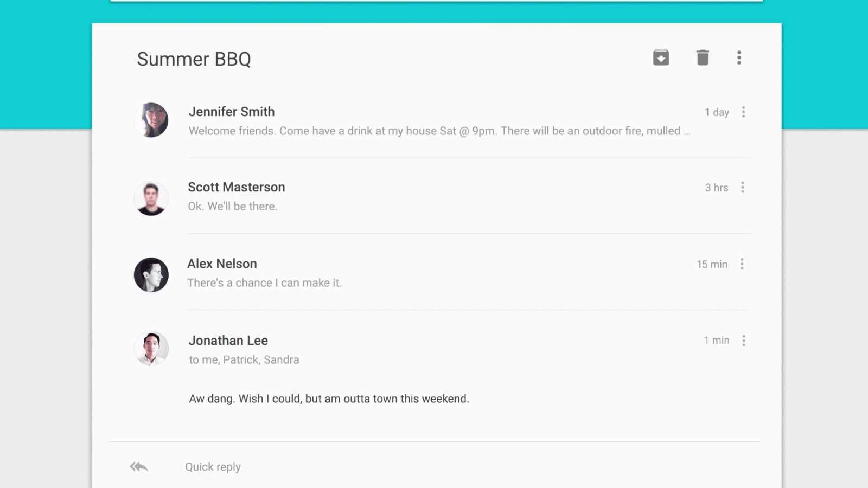Select the Summer BBQ subject title
This screenshot has width=868, height=488.
(194, 59)
